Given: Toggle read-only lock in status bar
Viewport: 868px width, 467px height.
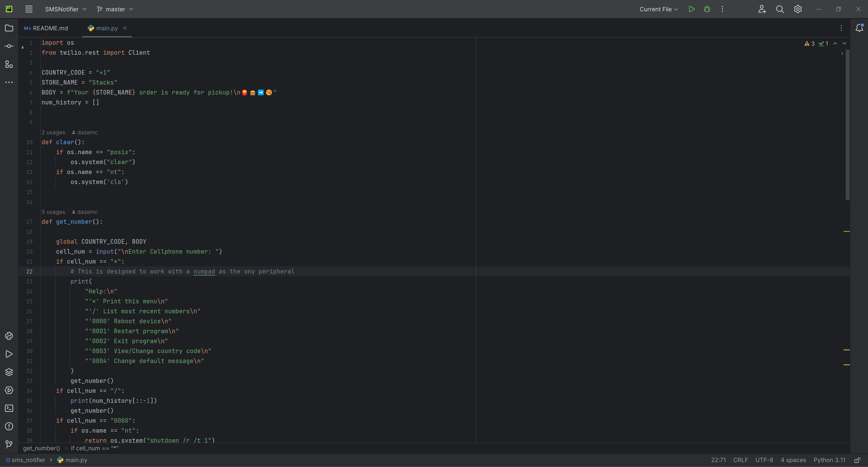Looking at the screenshot, I should [857, 460].
